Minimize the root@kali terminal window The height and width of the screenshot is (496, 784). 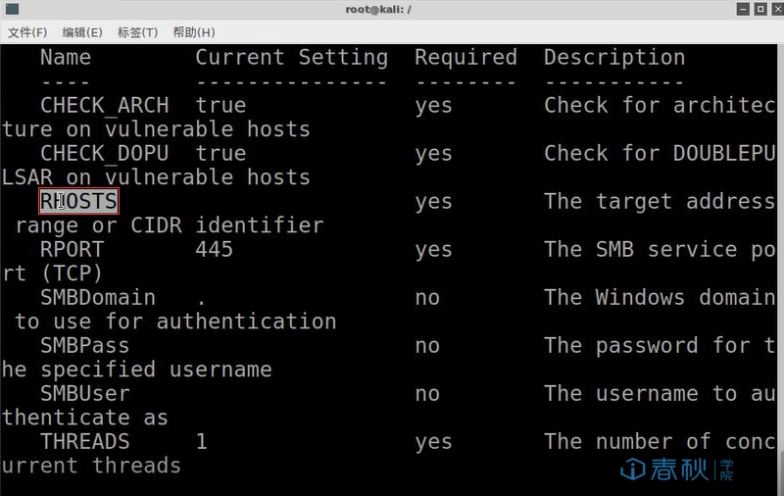(x=743, y=9)
